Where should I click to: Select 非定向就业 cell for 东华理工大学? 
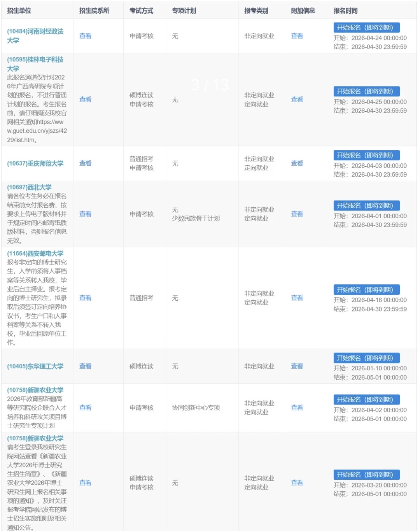[x=259, y=366]
